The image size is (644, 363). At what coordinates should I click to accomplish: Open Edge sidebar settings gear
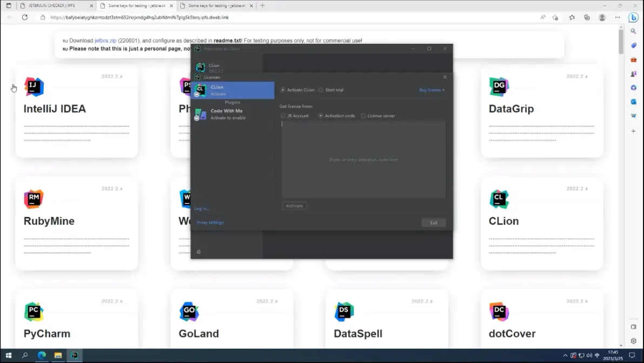(x=633, y=341)
